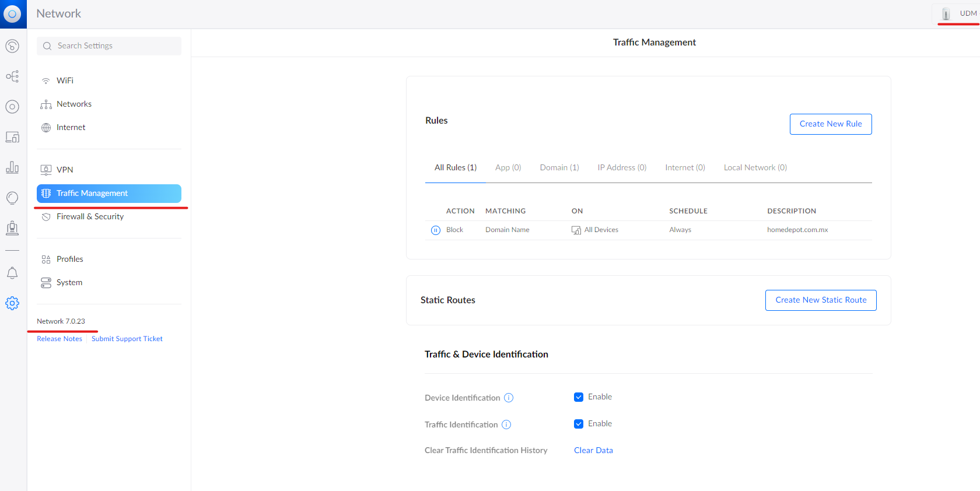Open the Release Notes link
Viewport: 980px width, 491px height.
pyautogui.click(x=60, y=339)
